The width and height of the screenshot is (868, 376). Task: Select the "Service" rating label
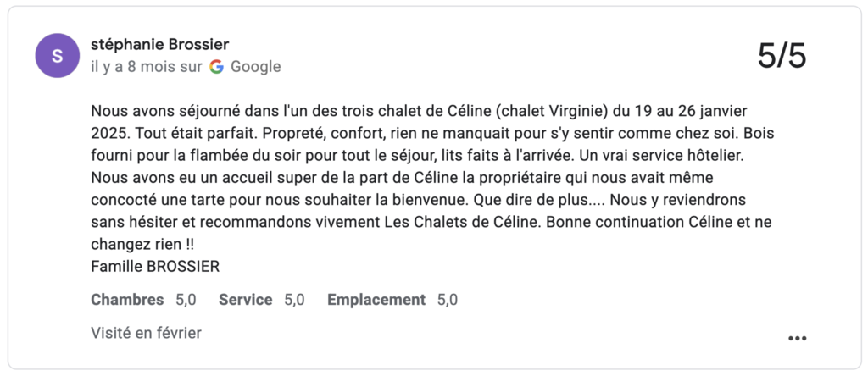pos(245,299)
